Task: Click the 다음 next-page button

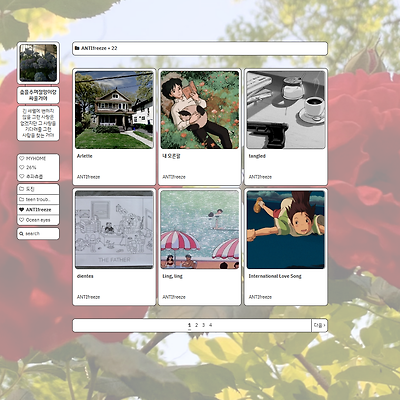Action: (319, 325)
